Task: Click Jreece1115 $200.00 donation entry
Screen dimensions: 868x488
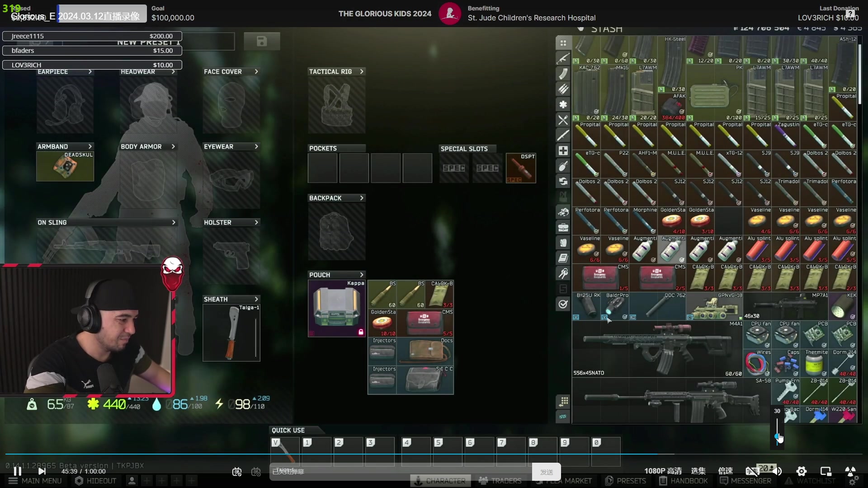Action: (92, 36)
